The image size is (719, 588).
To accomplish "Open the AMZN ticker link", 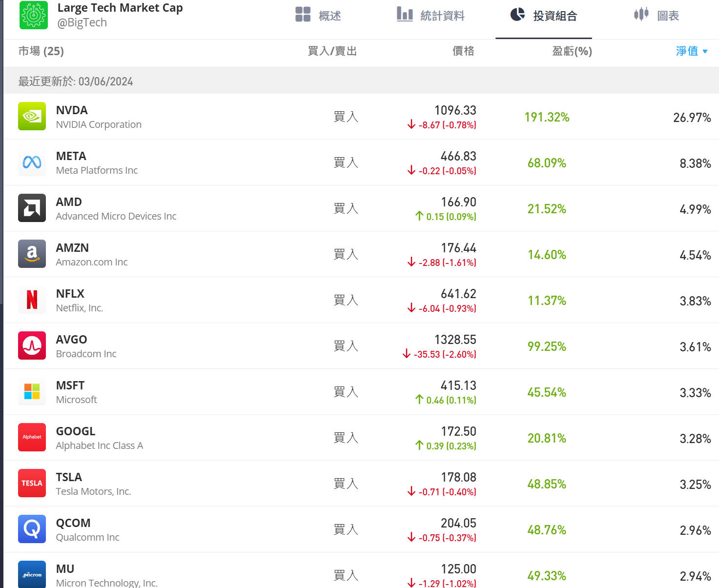I will coord(72,248).
